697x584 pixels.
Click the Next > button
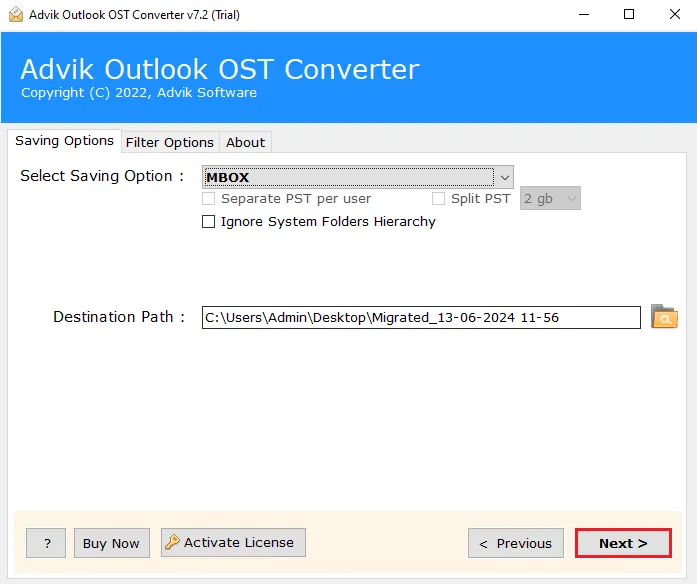pos(623,543)
